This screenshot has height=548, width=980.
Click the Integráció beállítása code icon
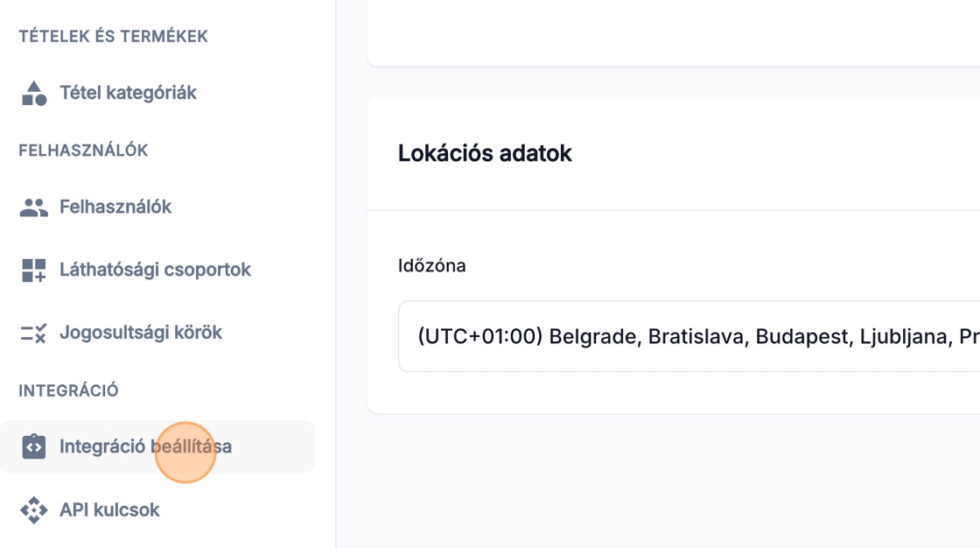(33, 447)
